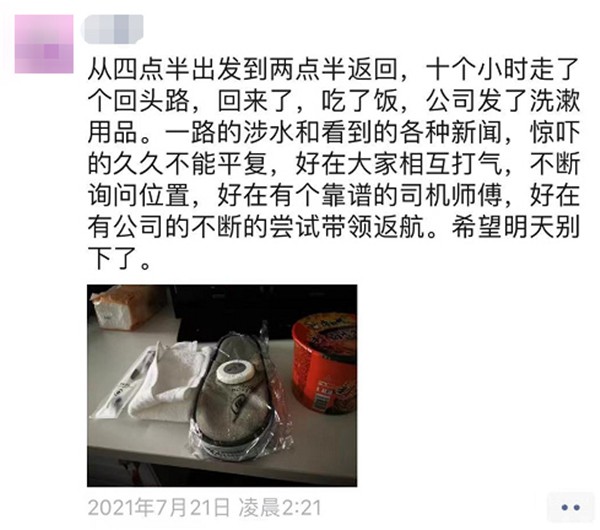The width and height of the screenshot is (600, 530).
Task: Tap the wrapped toothbrush in the photo
Action: pos(122,383)
